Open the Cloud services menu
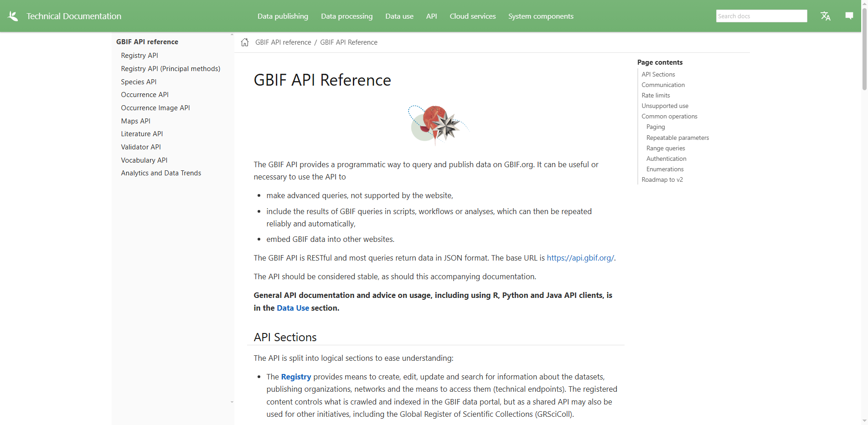868x425 pixels. pyautogui.click(x=472, y=16)
